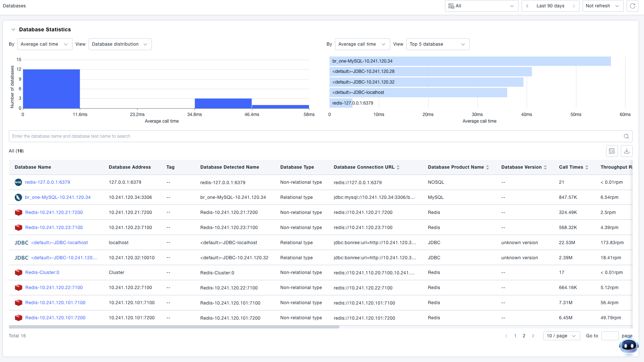The width and height of the screenshot is (644, 362).
Task: Focus the database name search field
Action: click(x=313, y=136)
